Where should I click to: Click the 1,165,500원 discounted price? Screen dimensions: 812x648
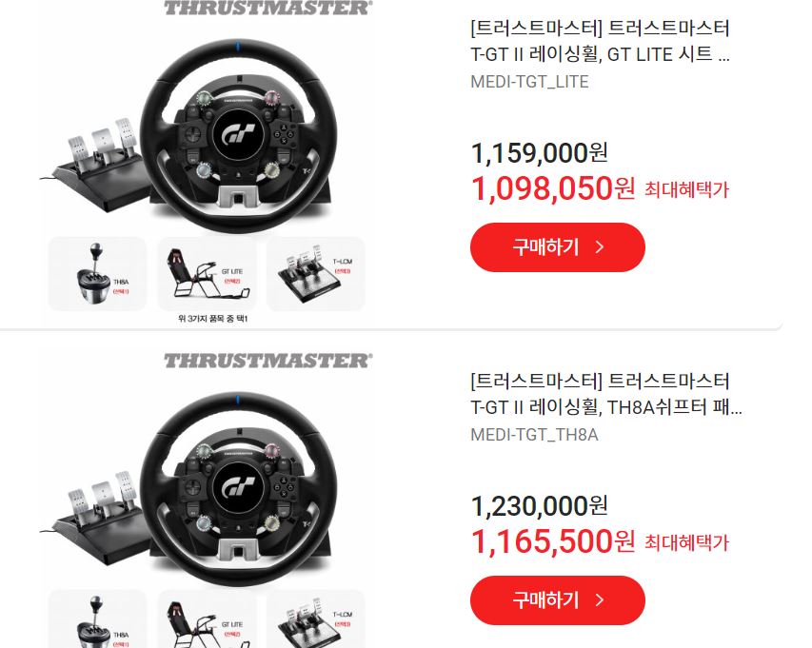552,541
